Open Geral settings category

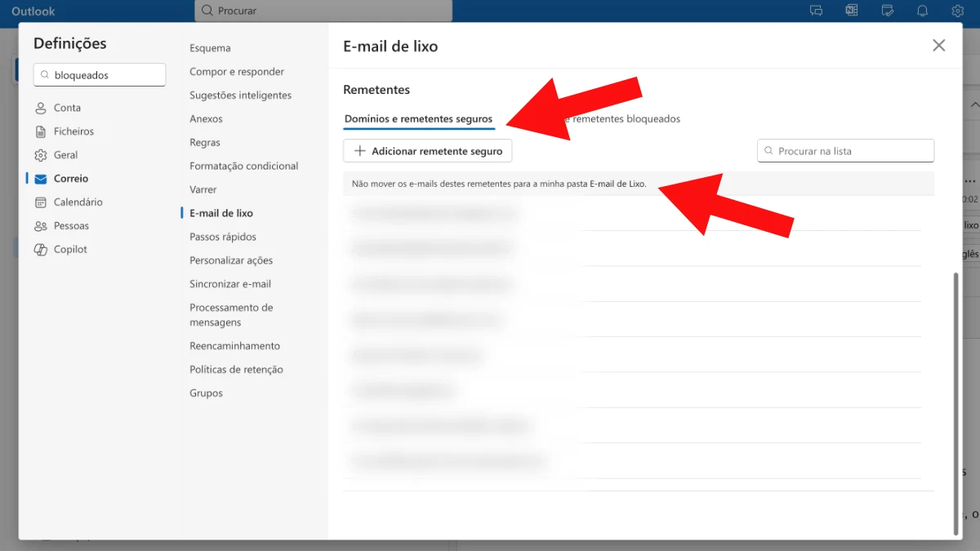coord(65,155)
